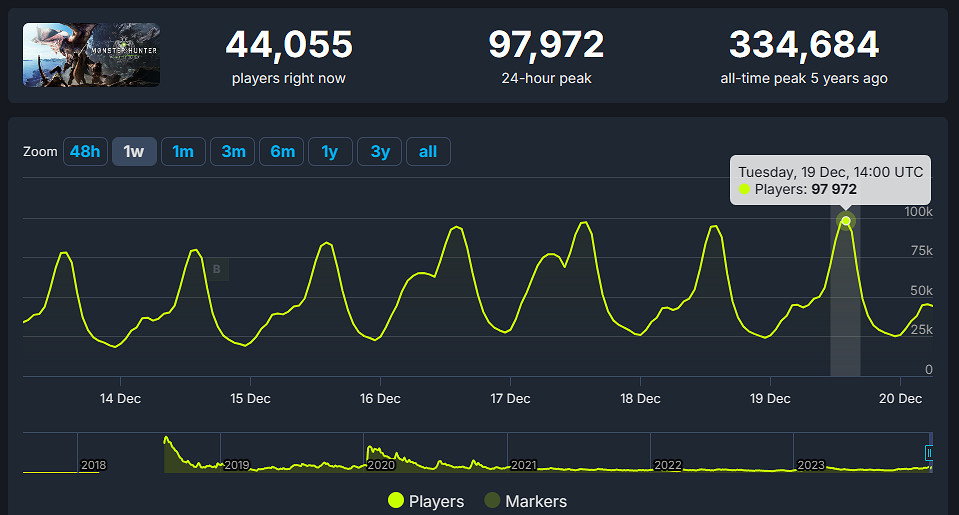Grab the navigator range handle at right edge

coord(929,453)
